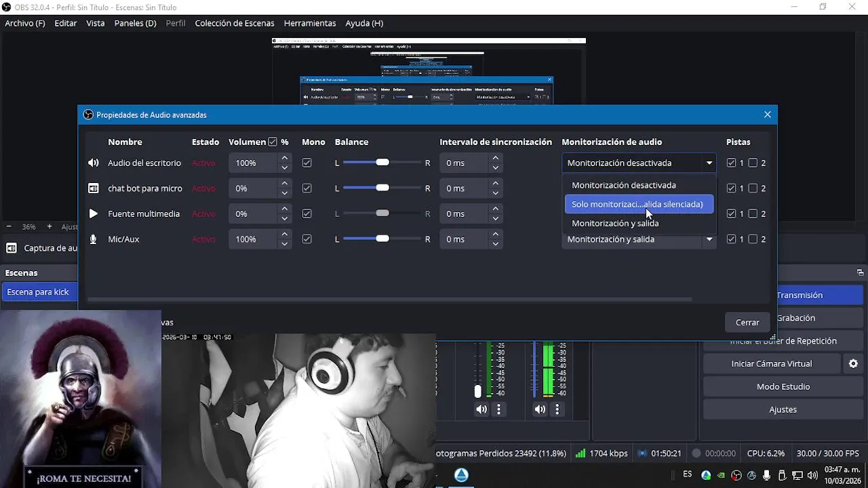Uncheck track 1 for Audio del escritorio
The image size is (868, 488).
[731, 163]
